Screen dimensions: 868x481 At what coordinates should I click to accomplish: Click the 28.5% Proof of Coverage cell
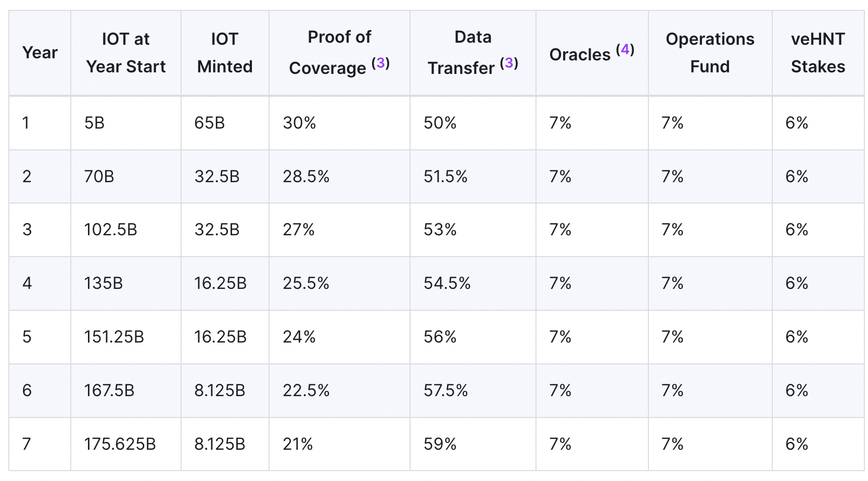click(x=306, y=176)
